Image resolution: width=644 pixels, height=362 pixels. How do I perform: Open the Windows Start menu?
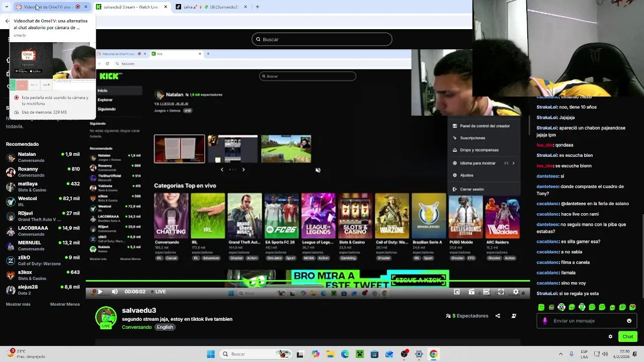(x=211, y=354)
